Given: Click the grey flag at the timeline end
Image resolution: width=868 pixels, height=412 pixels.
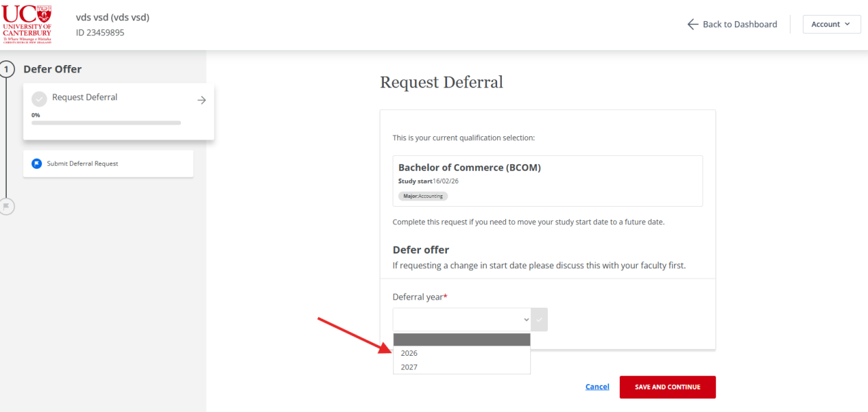Looking at the screenshot, I should [x=7, y=206].
